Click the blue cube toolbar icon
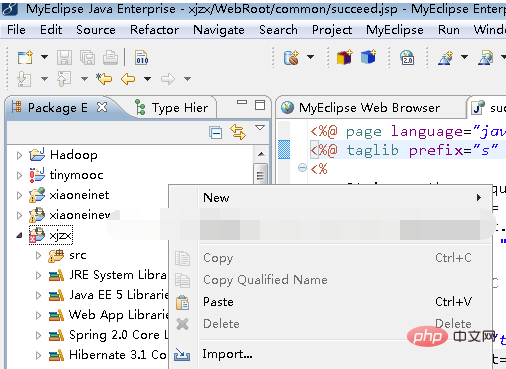The height and width of the screenshot is (369, 506). pyautogui.click(x=369, y=57)
